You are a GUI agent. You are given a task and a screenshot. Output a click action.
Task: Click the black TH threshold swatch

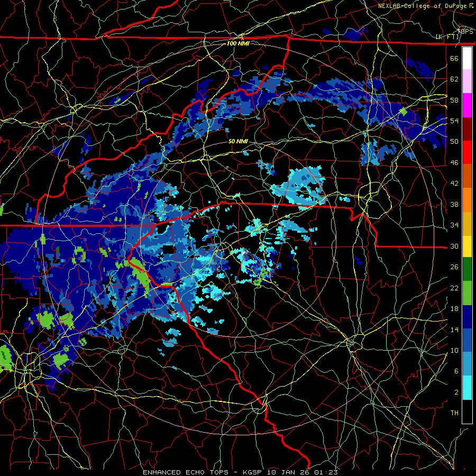coord(467,411)
